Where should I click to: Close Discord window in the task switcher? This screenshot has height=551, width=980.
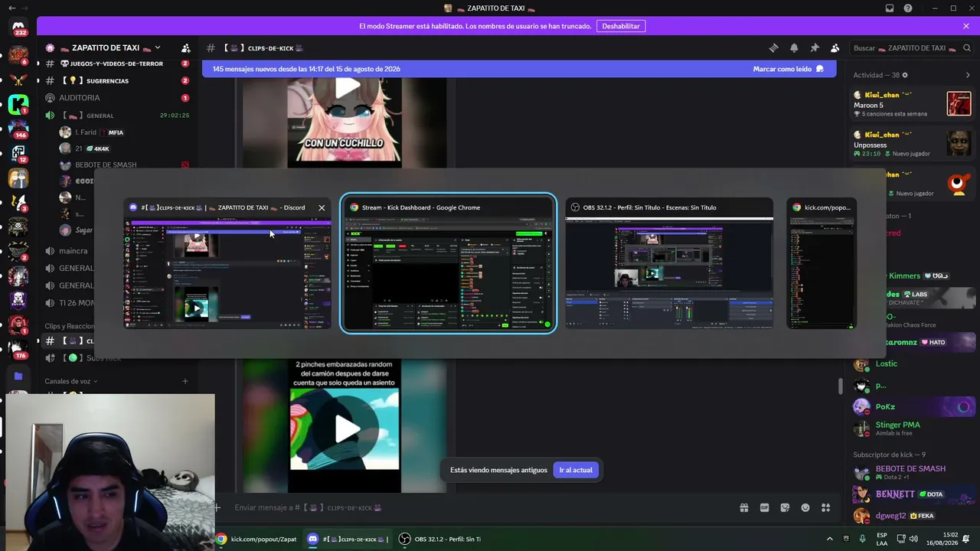(322, 207)
